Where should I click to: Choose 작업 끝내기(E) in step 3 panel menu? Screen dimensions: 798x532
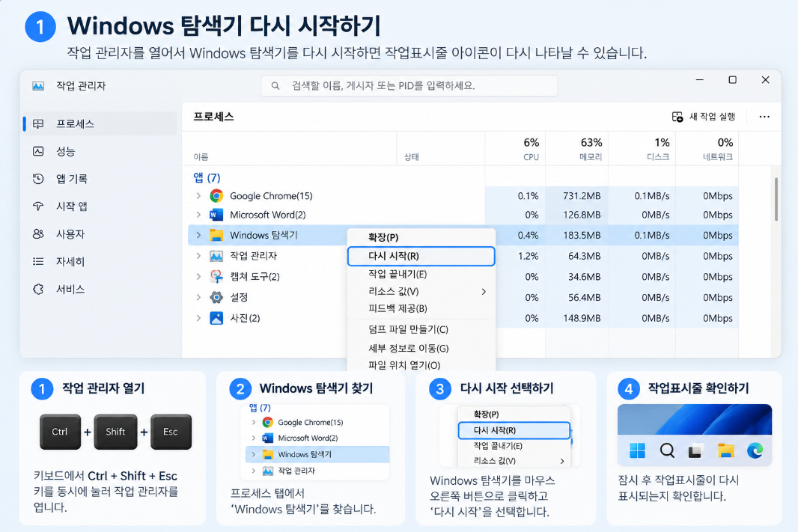tap(514, 446)
